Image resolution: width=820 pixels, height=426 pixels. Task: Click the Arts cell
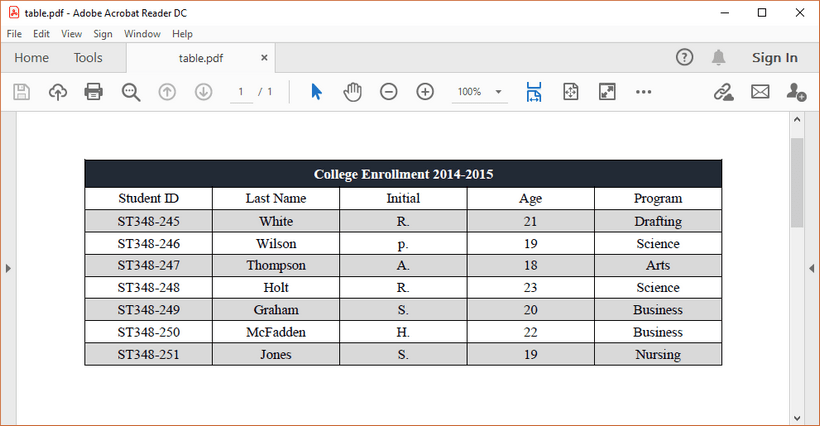click(658, 266)
